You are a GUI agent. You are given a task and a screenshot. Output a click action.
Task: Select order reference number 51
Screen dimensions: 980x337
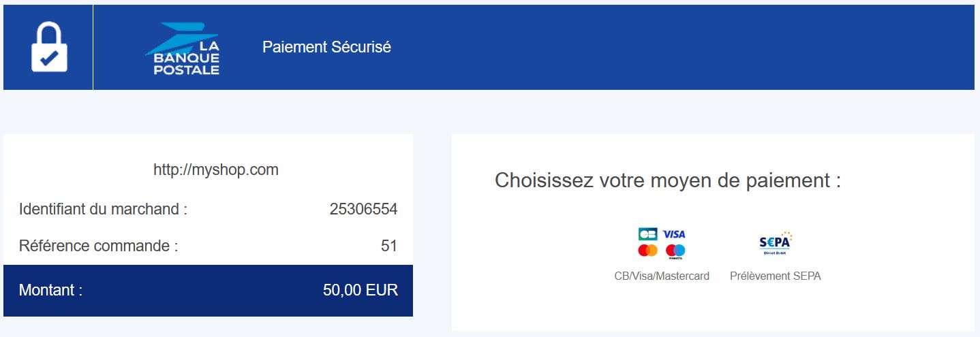point(389,246)
